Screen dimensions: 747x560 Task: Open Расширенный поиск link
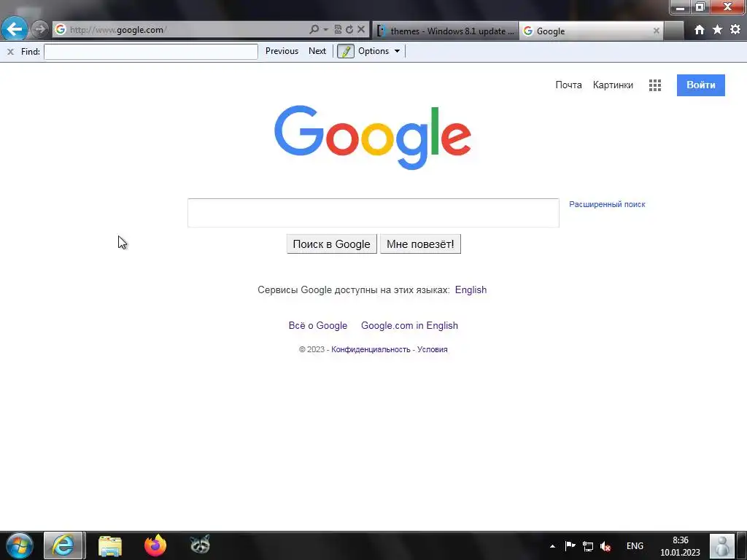coord(607,204)
